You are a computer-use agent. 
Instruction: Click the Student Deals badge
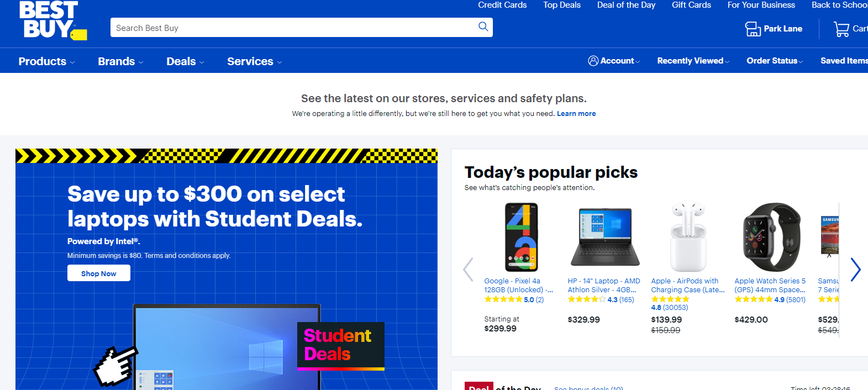coord(340,345)
